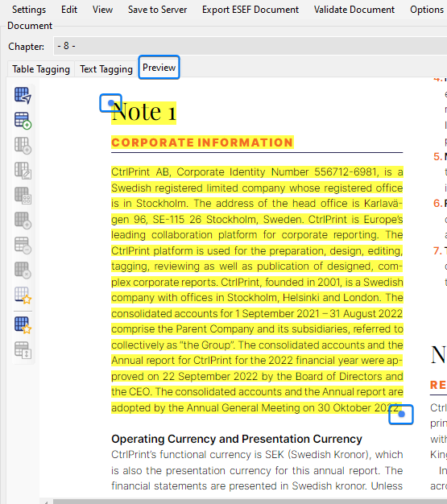Click the filled blue table star icon
This screenshot has height=504, width=447.
pyautogui.click(x=23, y=325)
